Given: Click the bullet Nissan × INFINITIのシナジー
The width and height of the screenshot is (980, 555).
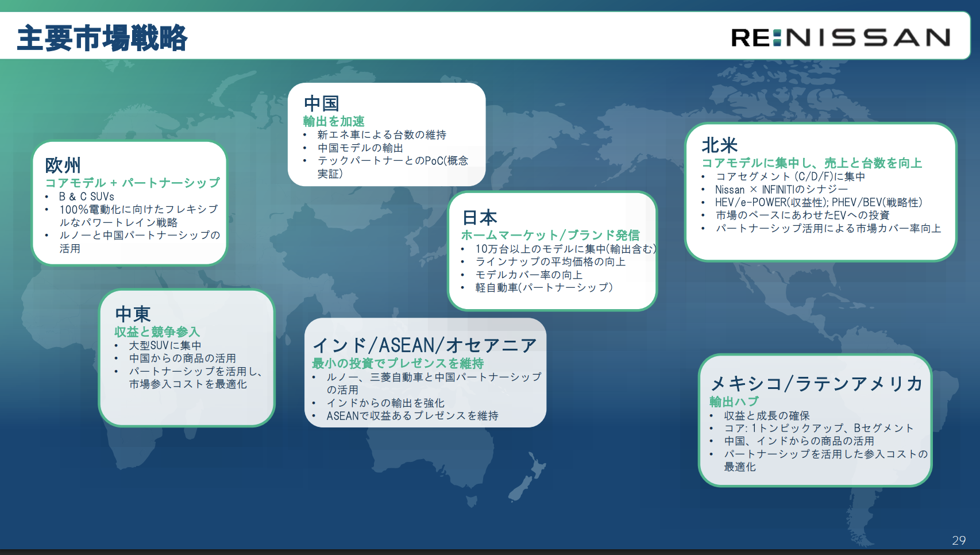Looking at the screenshot, I should [782, 190].
